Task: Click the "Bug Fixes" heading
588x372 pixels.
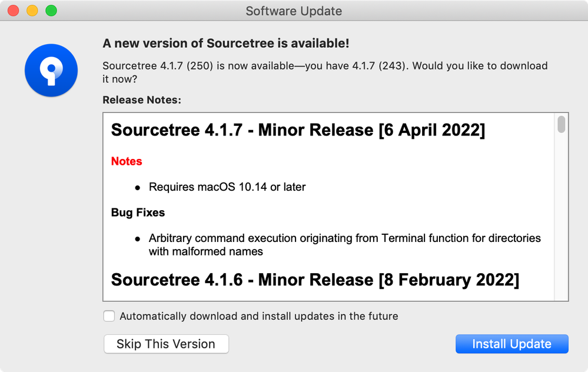Action: tap(138, 212)
